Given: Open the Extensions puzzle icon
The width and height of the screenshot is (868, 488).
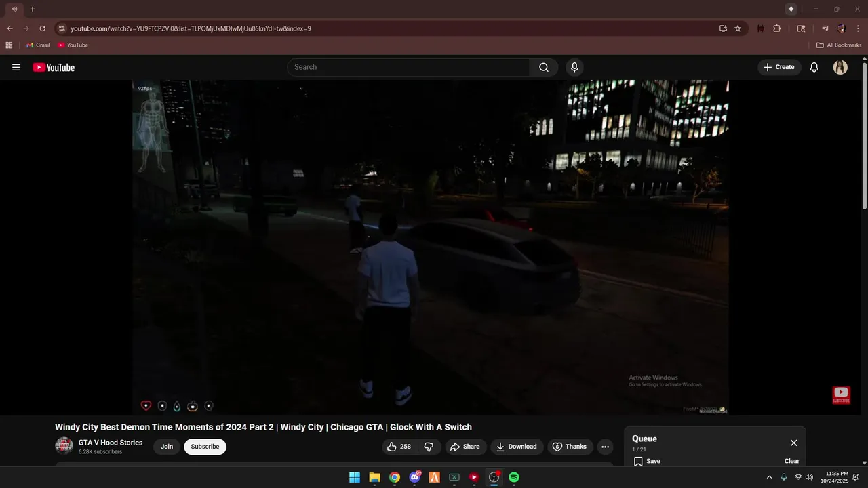Looking at the screenshot, I should [777, 28].
